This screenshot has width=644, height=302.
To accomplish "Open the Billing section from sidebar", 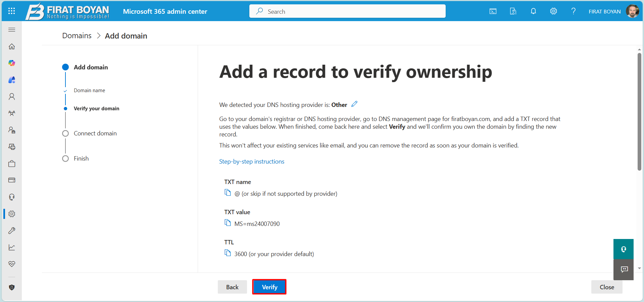I will 11,180.
